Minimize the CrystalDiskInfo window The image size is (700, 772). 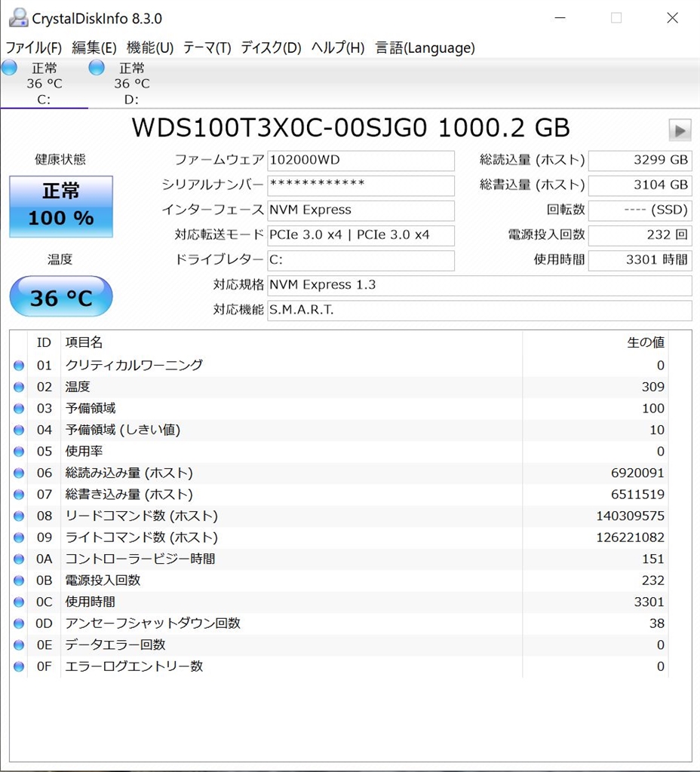560,18
